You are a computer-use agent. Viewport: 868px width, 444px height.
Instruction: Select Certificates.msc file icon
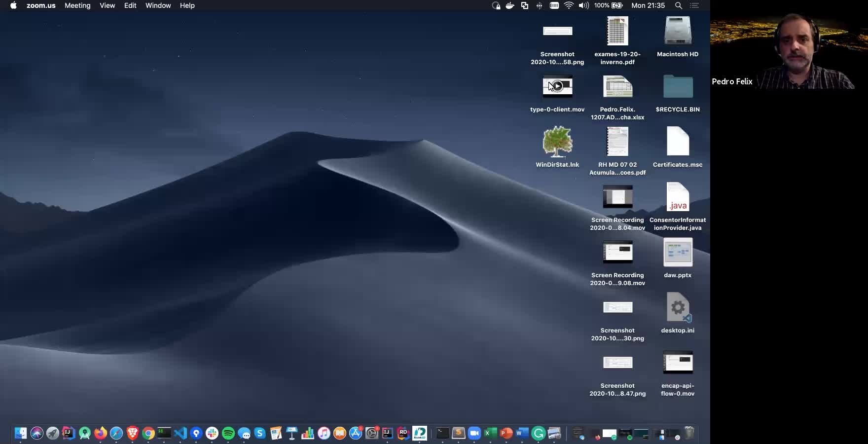[x=678, y=147]
